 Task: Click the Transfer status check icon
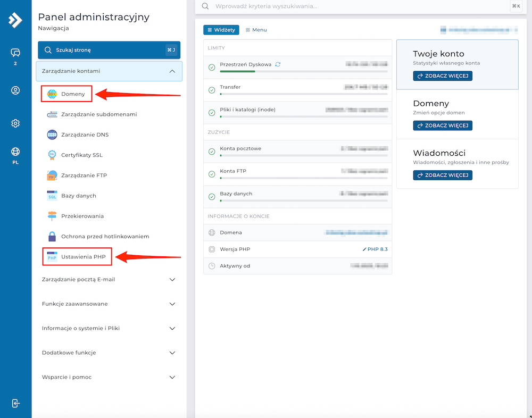tap(212, 90)
